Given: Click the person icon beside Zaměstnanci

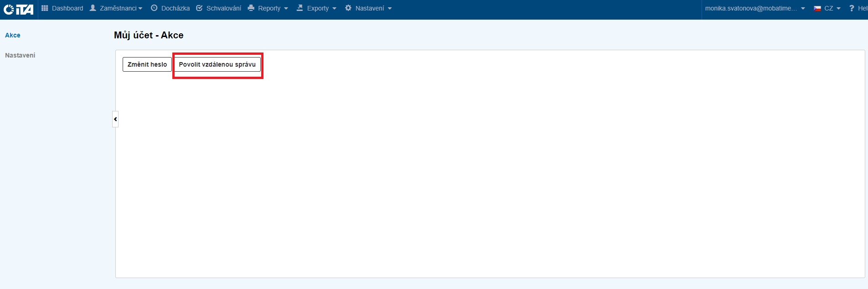Looking at the screenshot, I should [93, 8].
